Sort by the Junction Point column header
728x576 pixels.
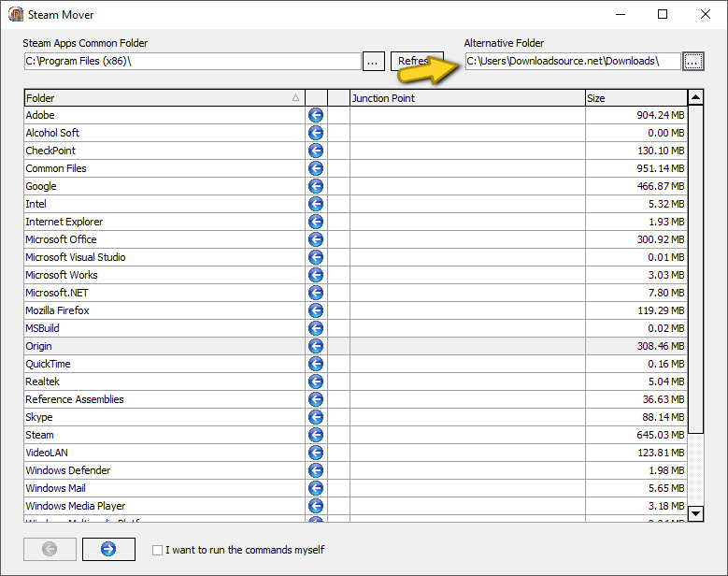coord(467,98)
